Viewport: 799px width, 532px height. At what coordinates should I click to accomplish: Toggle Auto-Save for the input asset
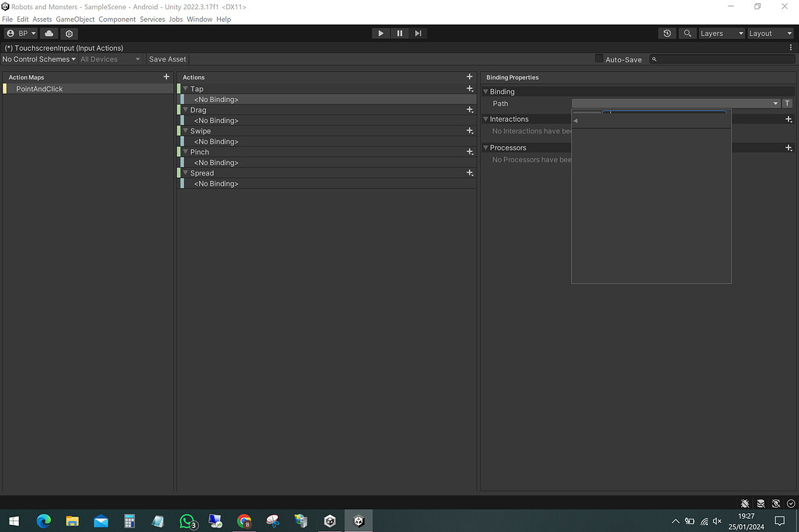click(598, 59)
